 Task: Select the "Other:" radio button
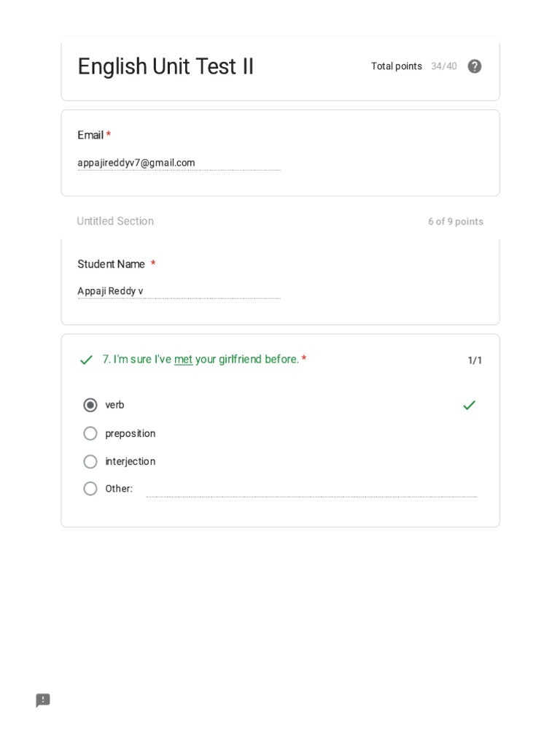click(x=90, y=489)
